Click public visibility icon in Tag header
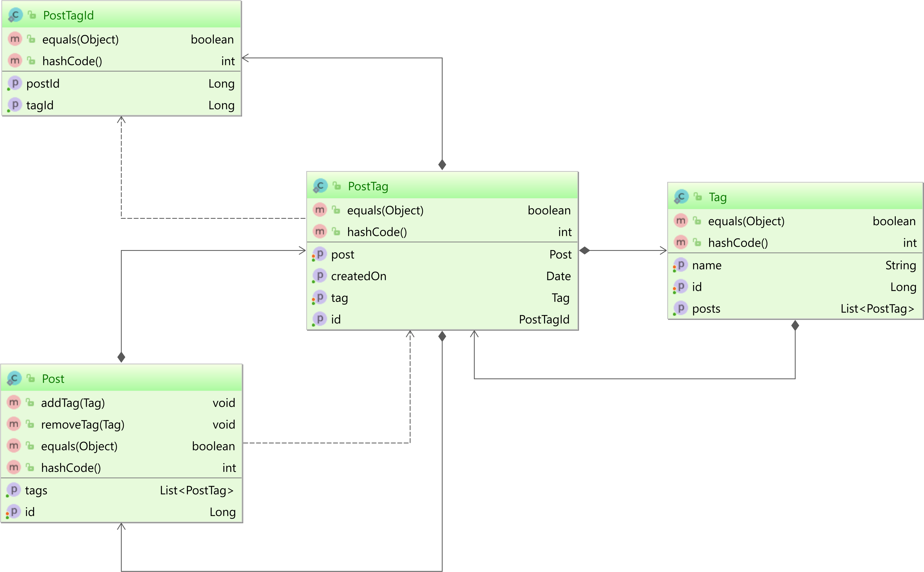Viewport: 924px width, 572px height. point(698,197)
